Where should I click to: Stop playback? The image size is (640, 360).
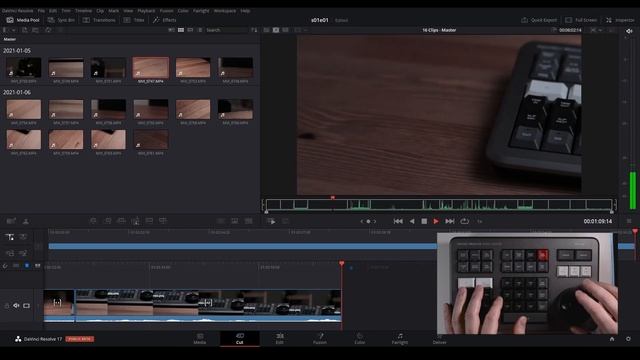[x=424, y=221]
